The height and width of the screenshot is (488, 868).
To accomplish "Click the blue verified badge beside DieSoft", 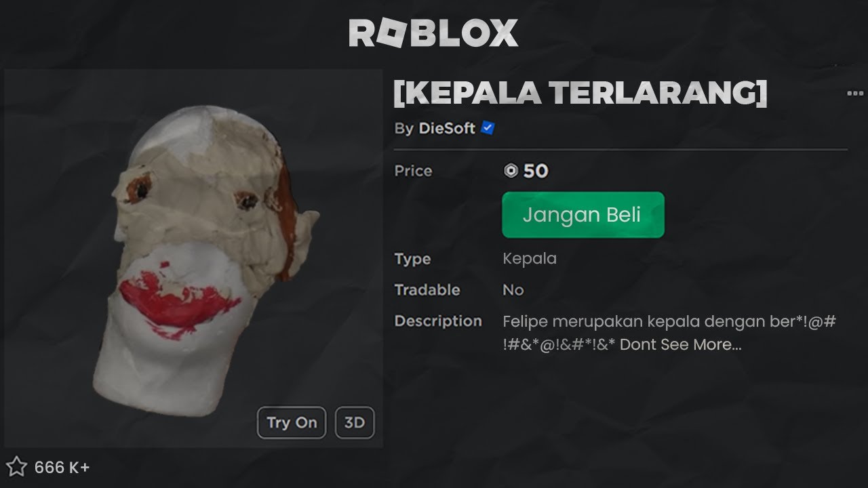I will (x=487, y=127).
